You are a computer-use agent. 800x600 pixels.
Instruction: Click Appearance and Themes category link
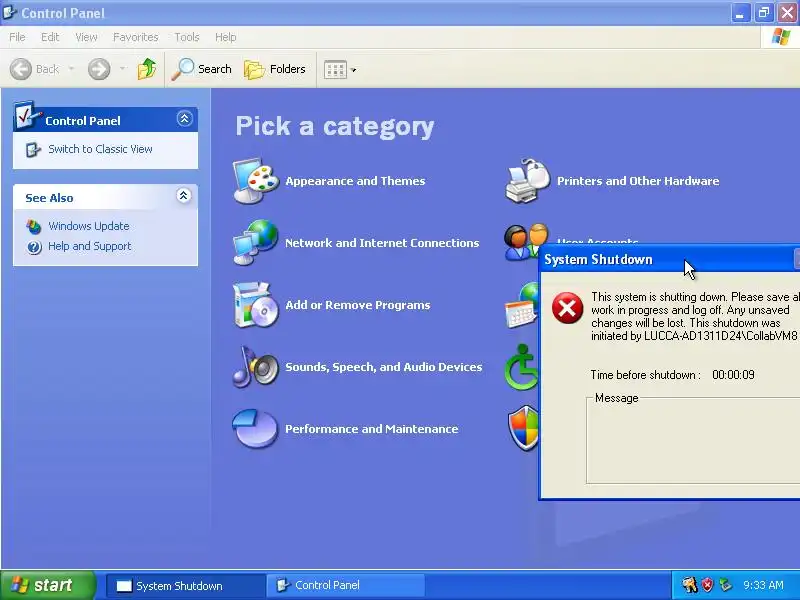(x=355, y=181)
